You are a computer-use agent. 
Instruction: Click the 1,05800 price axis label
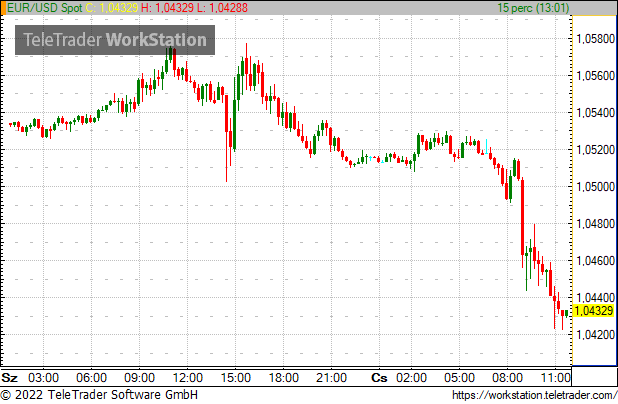click(596, 39)
